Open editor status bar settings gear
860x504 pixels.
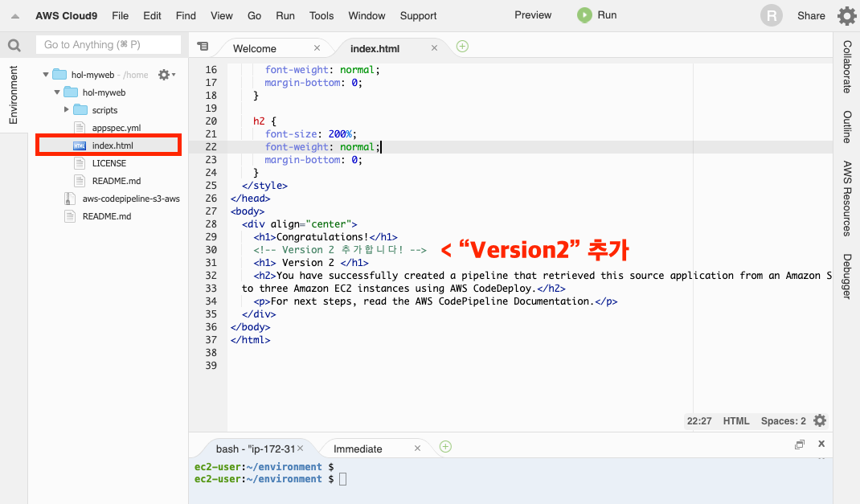[820, 420]
